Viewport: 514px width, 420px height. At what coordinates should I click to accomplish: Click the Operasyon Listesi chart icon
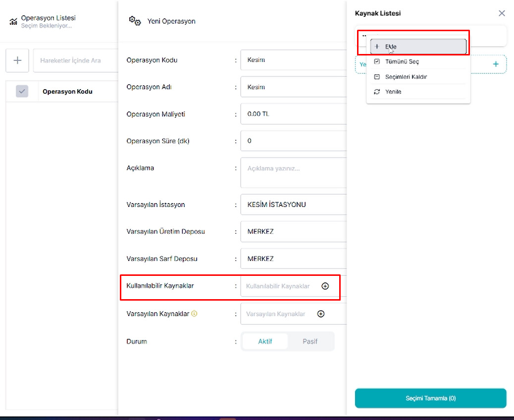[13, 22]
